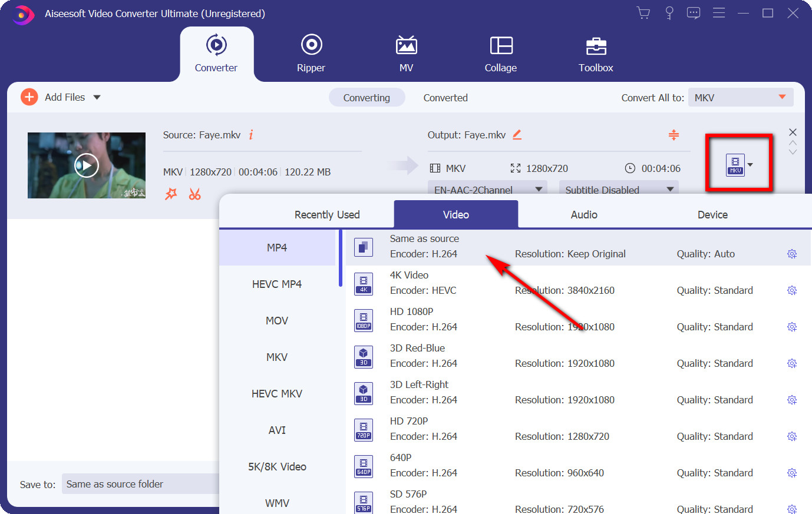
Task: Play the Faye.mkv video thumbnail
Action: click(87, 165)
